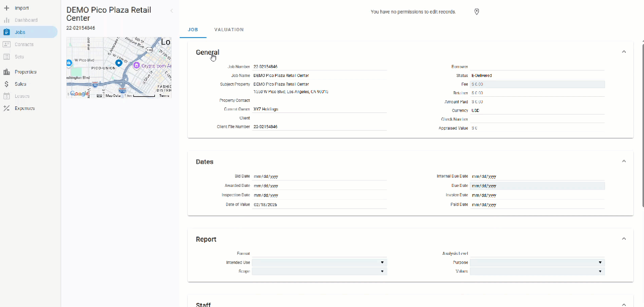Click the Sales dollar icon
Image resolution: width=644 pixels, height=307 pixels.
[7, 84]
